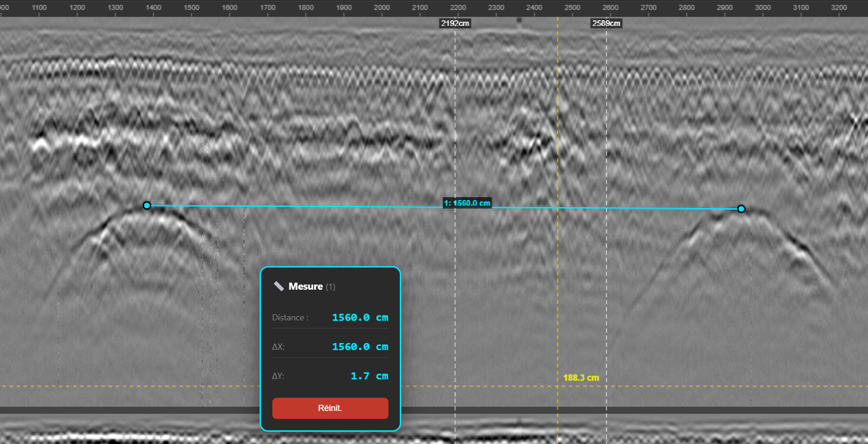Screen dimensions: 868x444
Task: Select the Mesure panel title
Action: 305,286
